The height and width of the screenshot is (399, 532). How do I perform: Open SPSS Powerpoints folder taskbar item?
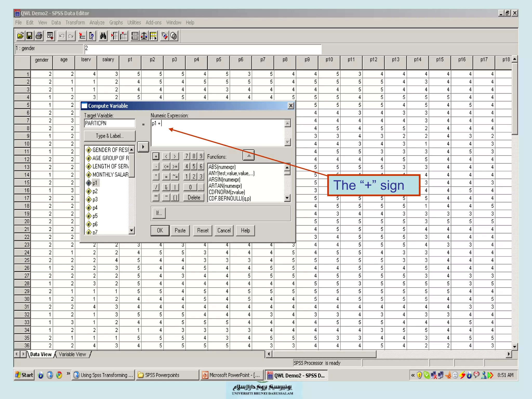point(168,375)
